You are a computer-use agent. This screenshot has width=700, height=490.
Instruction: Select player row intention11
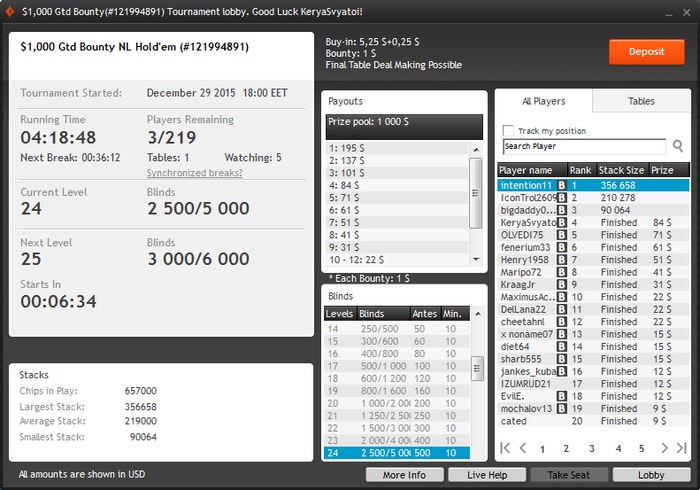point(593,185)
